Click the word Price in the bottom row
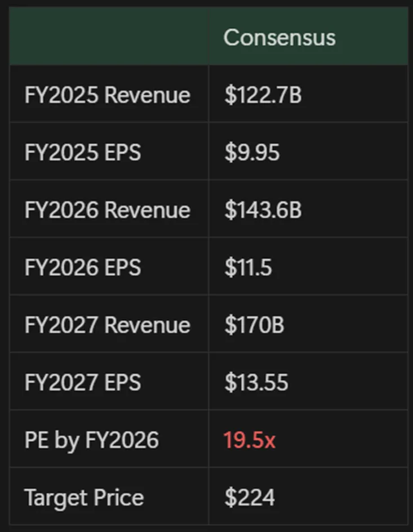The width and height of the screenshot is (413, 532). click(x=120, y=498)
